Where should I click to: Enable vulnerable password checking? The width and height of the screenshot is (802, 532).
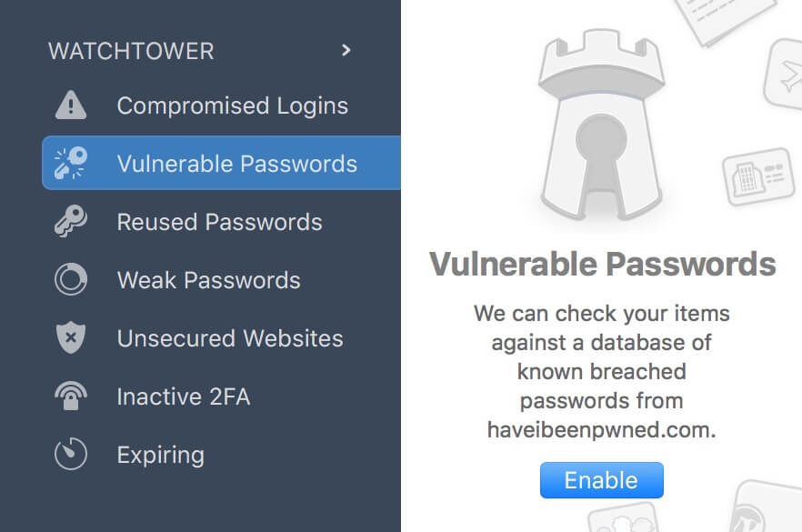tap(601, 480)
